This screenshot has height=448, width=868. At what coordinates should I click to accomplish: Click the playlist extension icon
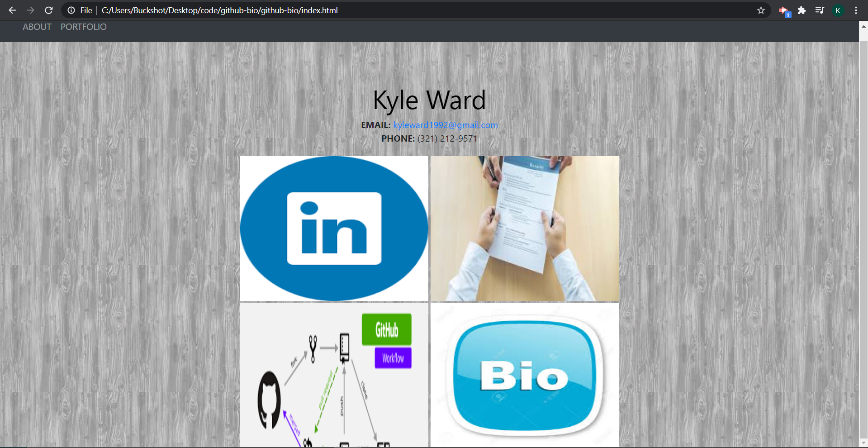tap(820, 10)
